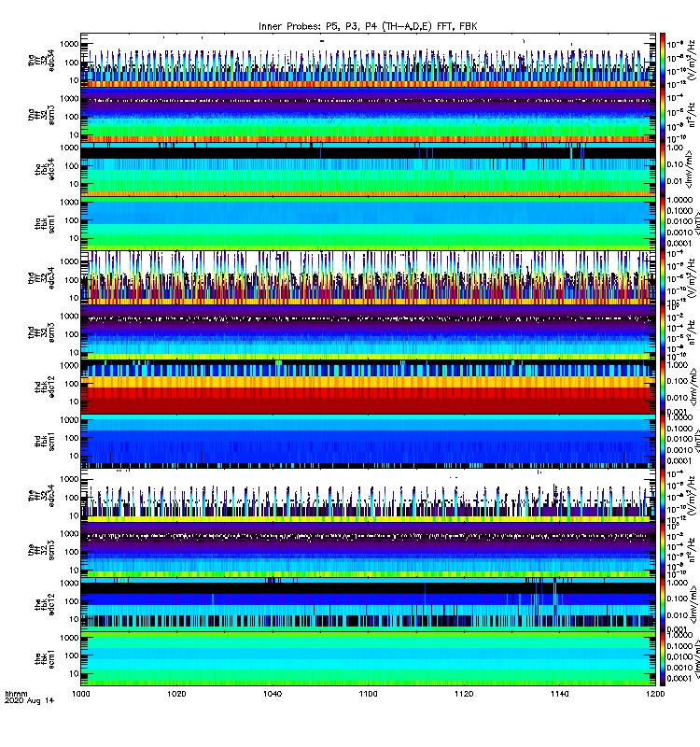Select the 'thd fbk edc12' panel label
The image size is (700, 747).
pos(45,387)
